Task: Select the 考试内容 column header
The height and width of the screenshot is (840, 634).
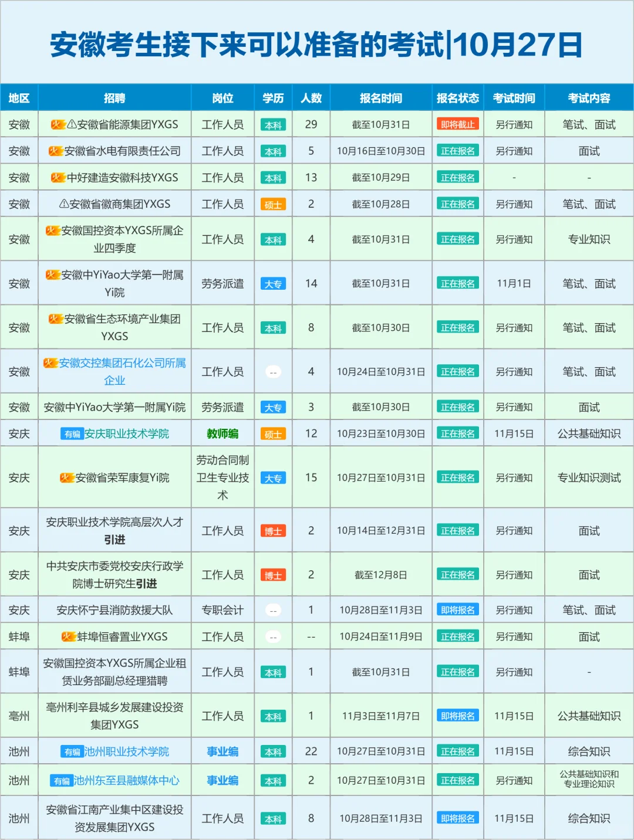Action: [x=589, y=98]
